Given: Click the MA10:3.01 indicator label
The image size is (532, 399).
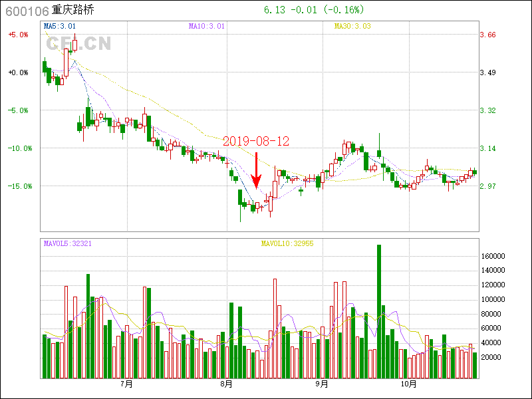Looking at the screenshot, I should [x=207, y=26].
